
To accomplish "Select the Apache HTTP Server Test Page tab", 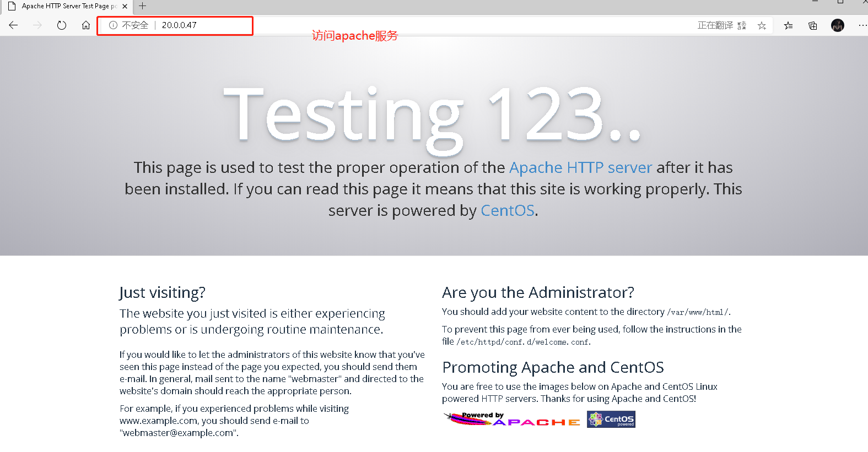I will pos(67,7).
